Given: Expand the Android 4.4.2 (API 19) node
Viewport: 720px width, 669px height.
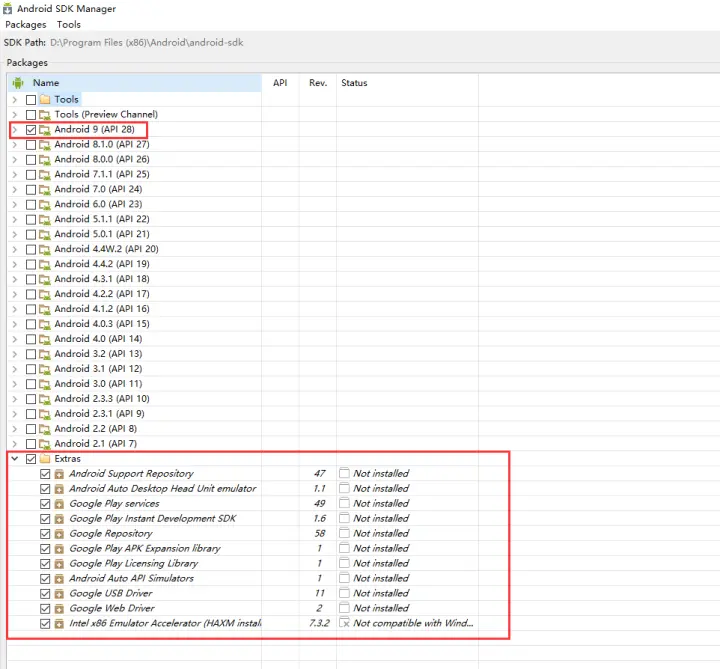Looking at the screenshot, I should (x=15, y=264).
